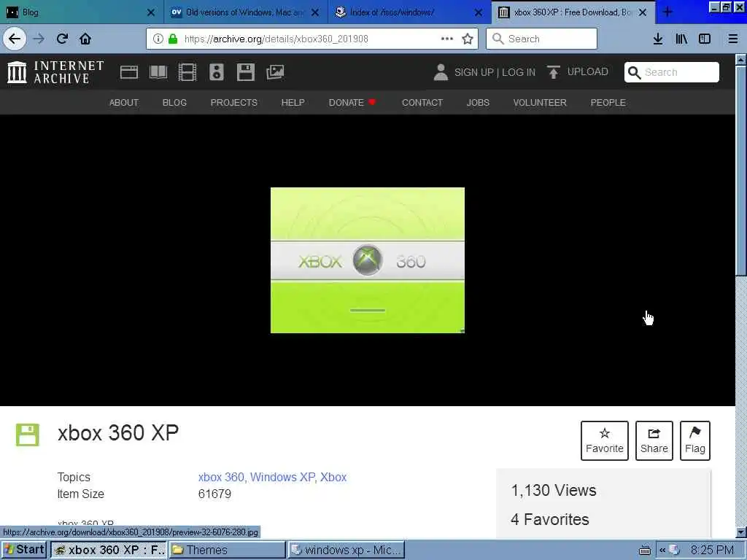This screenshot has width=747, height=560.
Task: Click the Favorite button
Action: coord(605,440)
